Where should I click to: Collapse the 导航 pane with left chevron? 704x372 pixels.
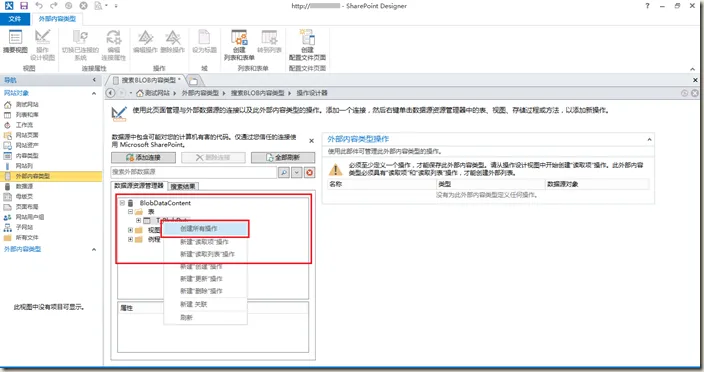click(x=94, y=80)
